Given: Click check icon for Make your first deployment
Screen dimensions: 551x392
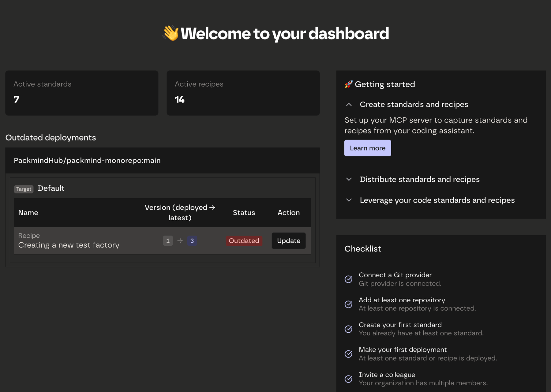Looking at the screenshot, I should point(348,354).
